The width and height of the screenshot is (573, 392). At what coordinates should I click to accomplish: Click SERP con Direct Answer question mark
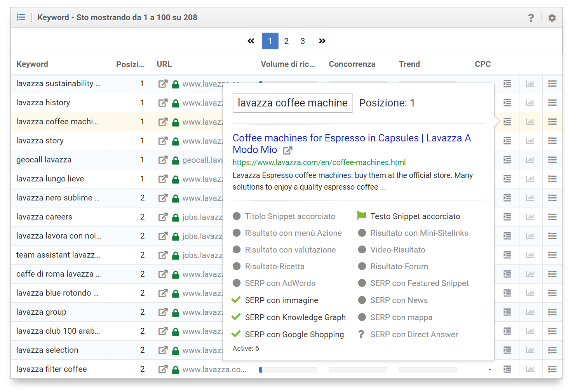[361, 335]
